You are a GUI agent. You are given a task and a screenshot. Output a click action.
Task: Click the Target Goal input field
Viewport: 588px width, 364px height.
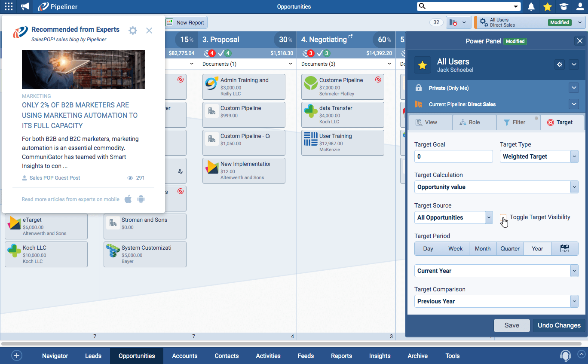(x=453, y=156)
